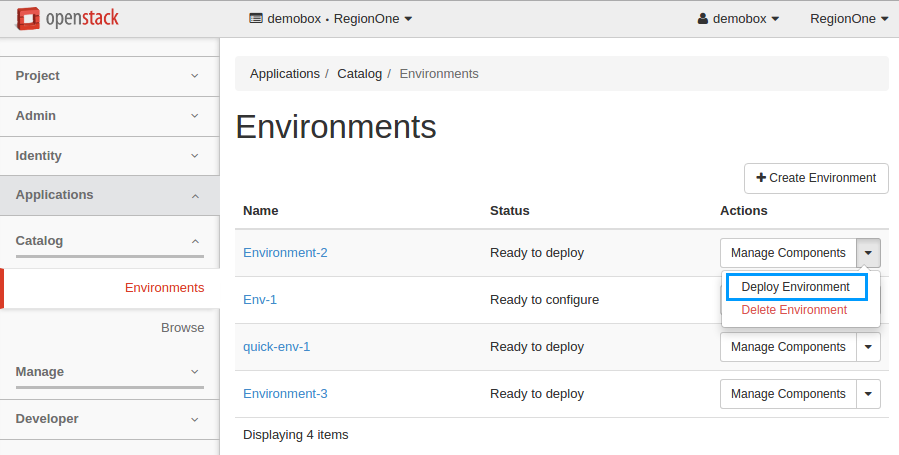Expand the Identity sidebar section
899x455 pixels.
[x=109, y=156]
